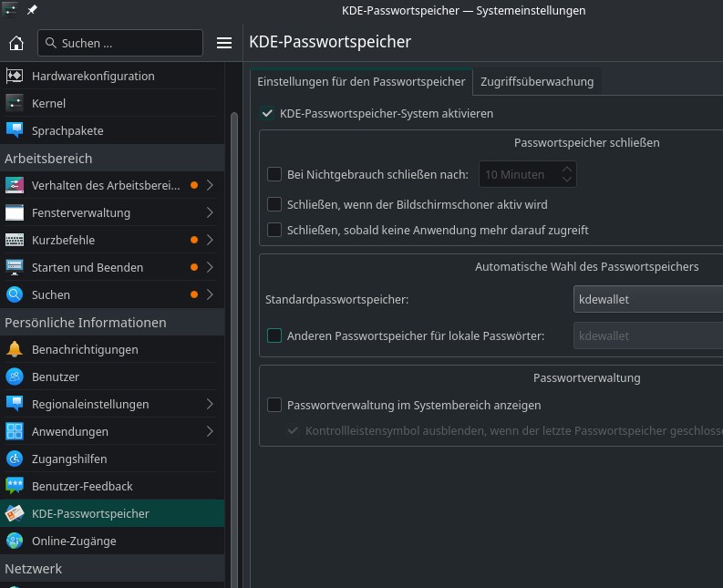This screenshot has height=588, width=723.
Task: Decrease the 10 Minuten spinner value
Action: click(x=567, y=180)
